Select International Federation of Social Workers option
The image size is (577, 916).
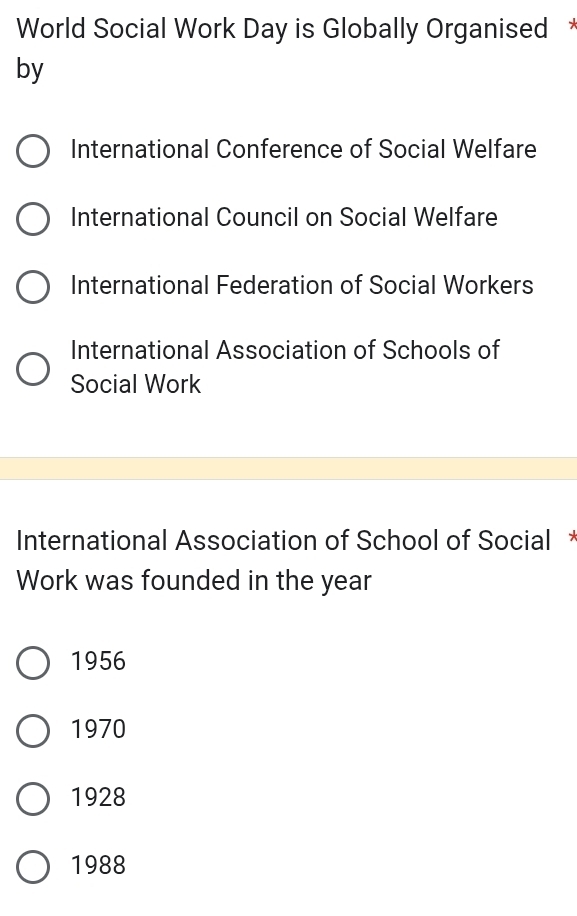(x=33, y=287)
